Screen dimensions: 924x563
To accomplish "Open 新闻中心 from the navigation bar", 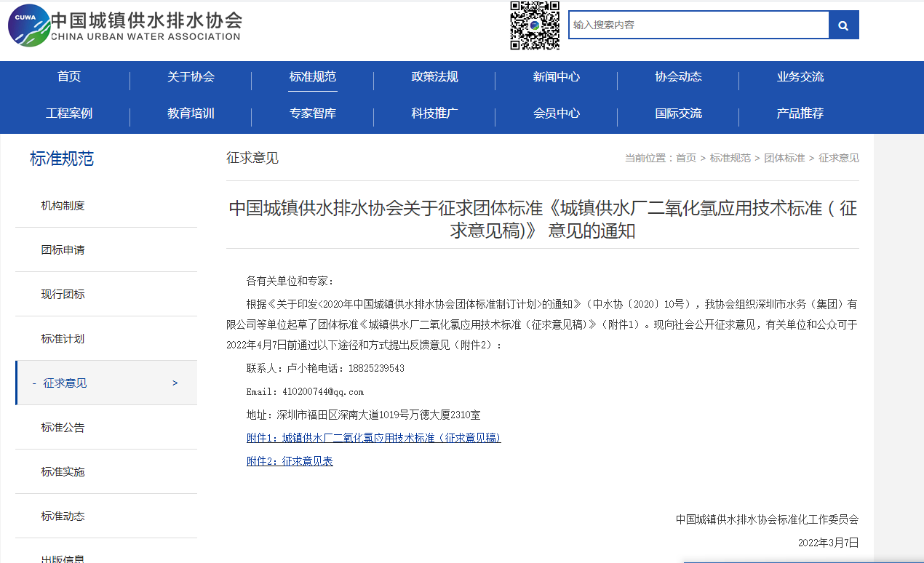I will (x=557, y=77).
